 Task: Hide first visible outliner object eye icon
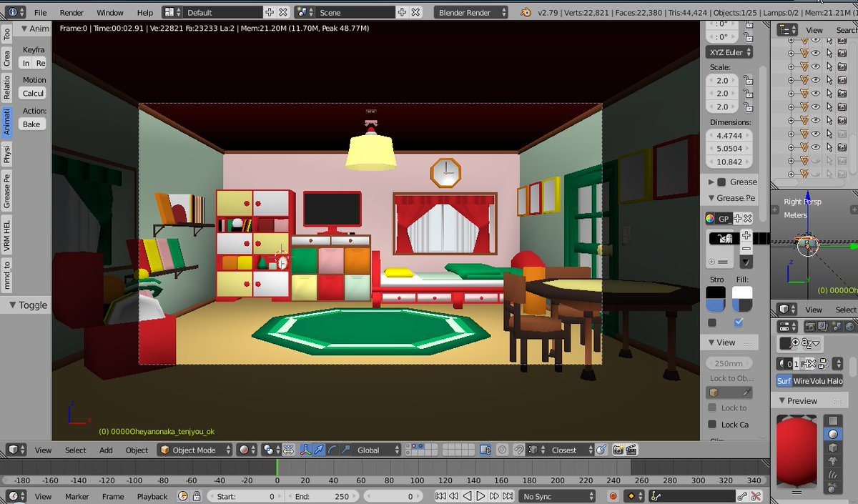click(816, 39)
